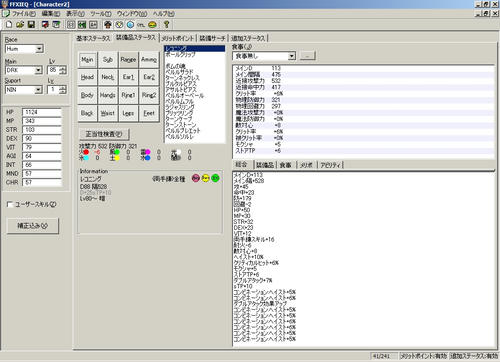The width and height of the screenshot is (500, 362).
Task: Toggle the ユーザースキル checkbox
Action: tap(10, 204)
